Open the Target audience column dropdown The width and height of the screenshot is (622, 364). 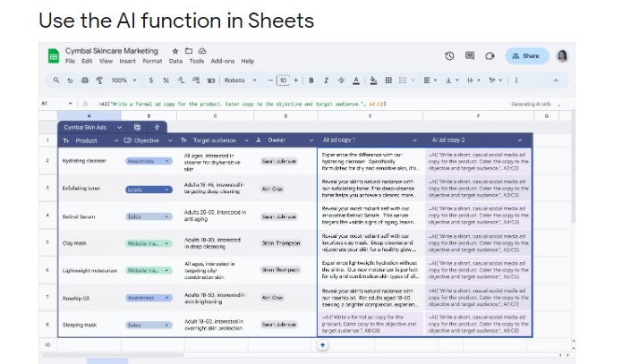click(x=246, y=140)
